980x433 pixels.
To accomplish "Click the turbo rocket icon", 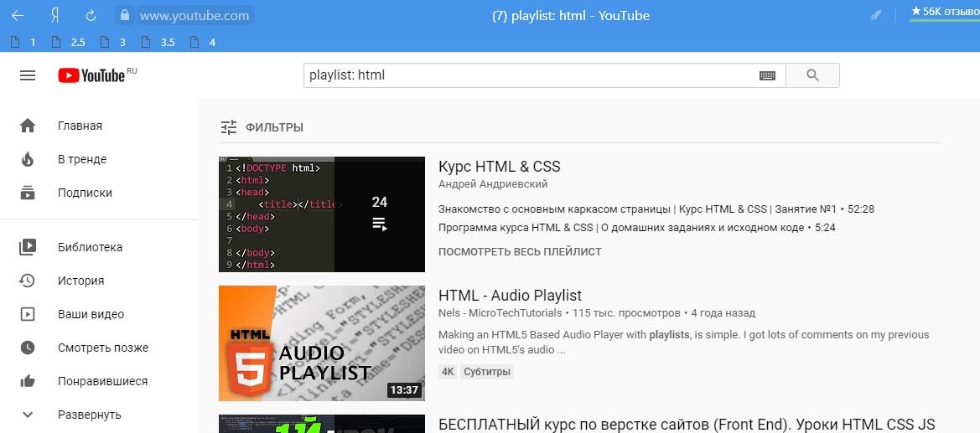I will [x=875, y=16].
